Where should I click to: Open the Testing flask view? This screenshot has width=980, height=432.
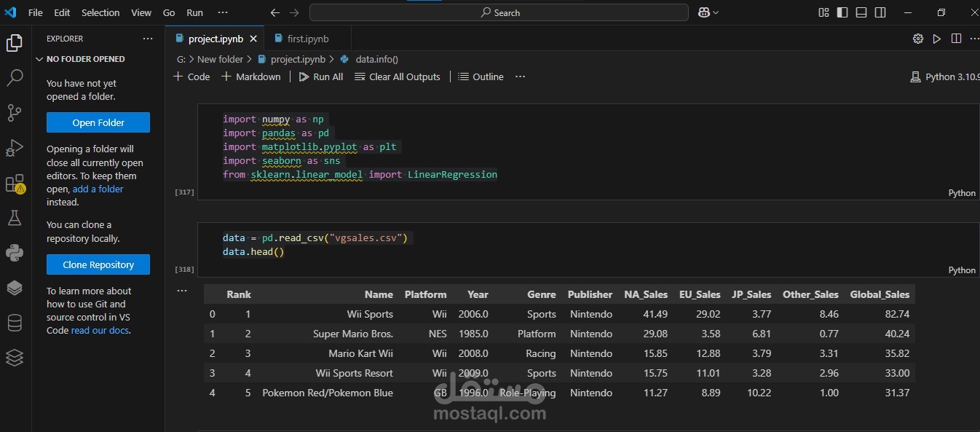click(15, 218)
